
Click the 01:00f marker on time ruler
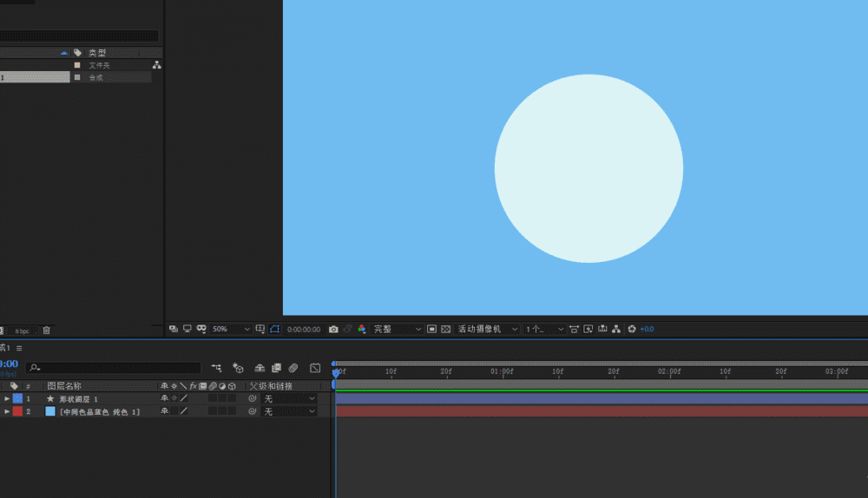[501, 371]
